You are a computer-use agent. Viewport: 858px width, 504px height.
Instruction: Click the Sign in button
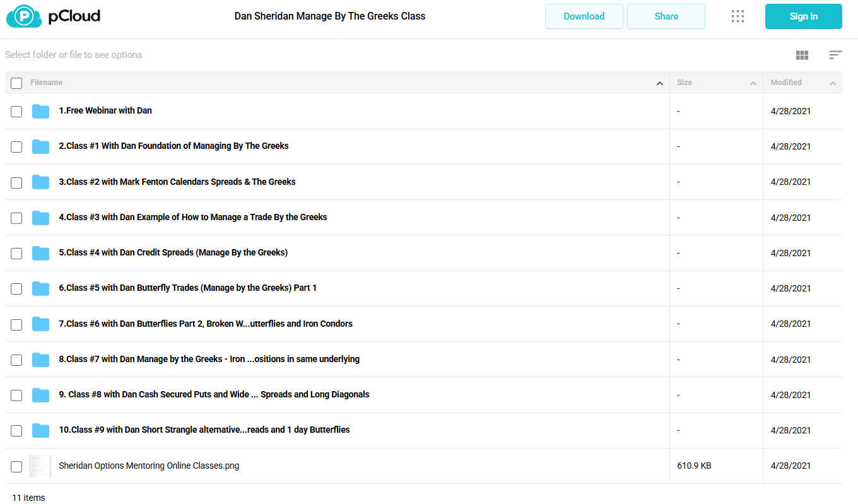point(804,16)
